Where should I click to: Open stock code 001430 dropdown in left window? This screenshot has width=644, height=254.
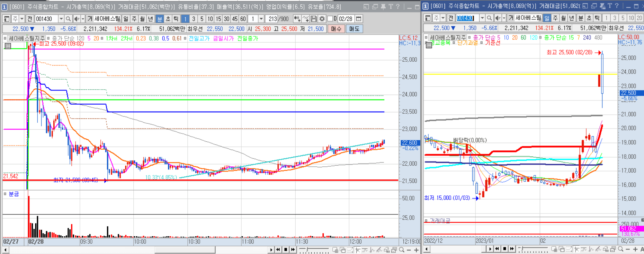(x=61, y=19)
